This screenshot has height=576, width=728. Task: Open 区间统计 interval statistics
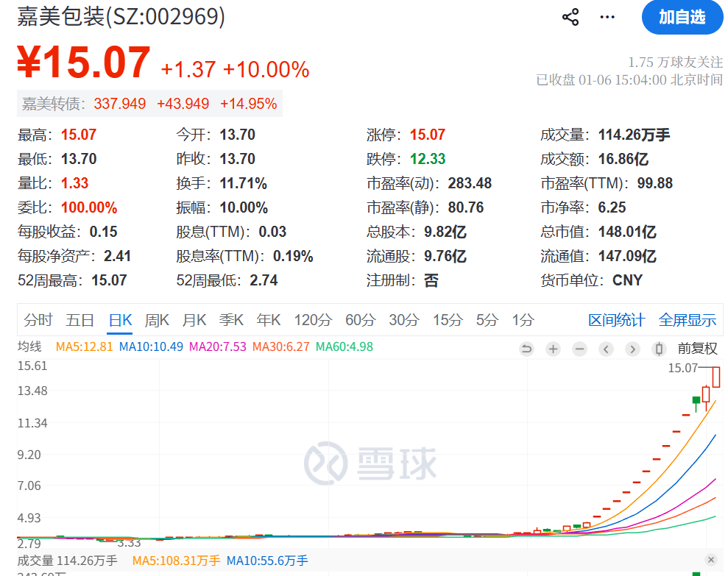615,320
